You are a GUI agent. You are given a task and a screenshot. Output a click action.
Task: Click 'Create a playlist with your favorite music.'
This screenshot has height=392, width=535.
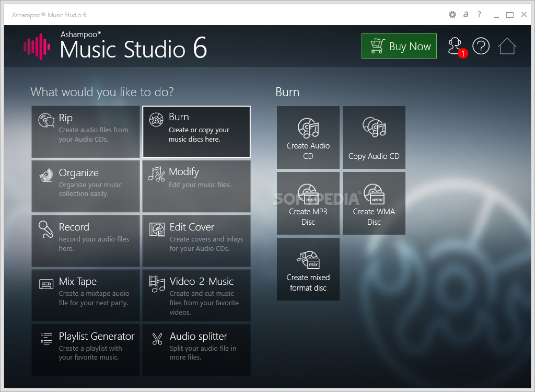(x=90, y=353)
